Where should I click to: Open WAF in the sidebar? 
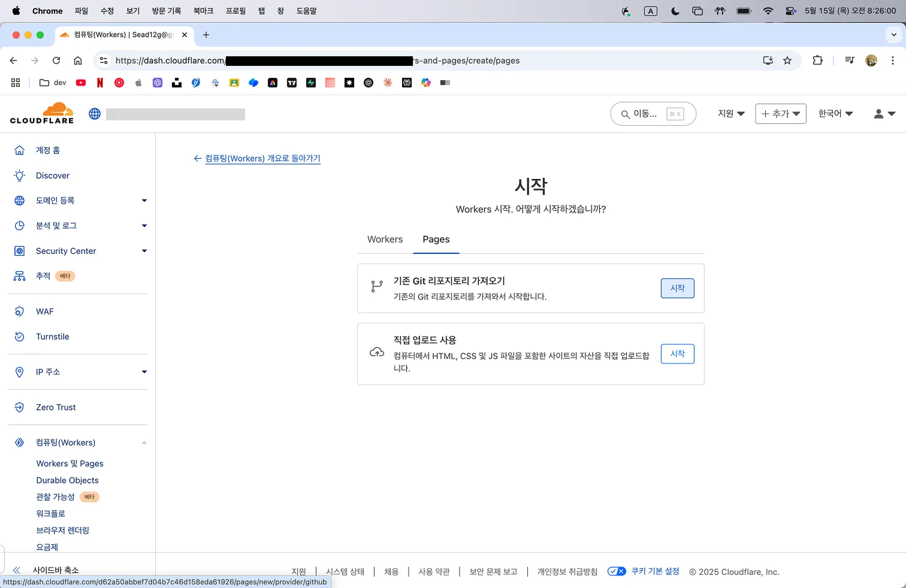(x=44, y=311)
